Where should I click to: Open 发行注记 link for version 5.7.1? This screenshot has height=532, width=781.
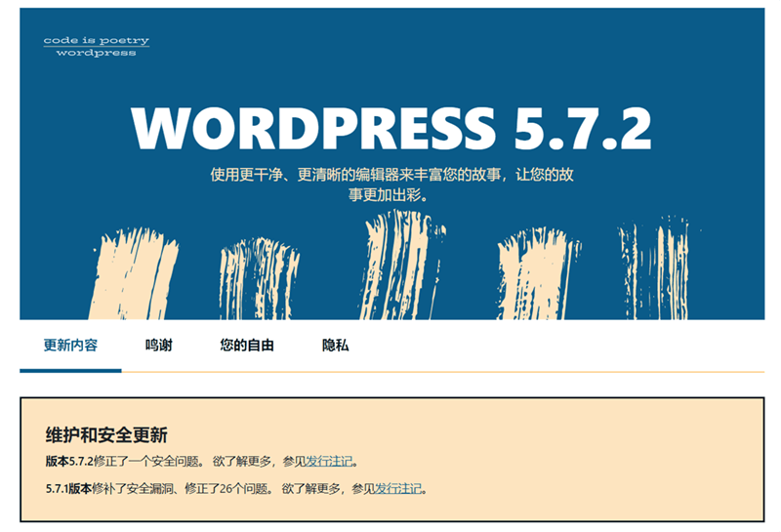[x=398, y=489]
